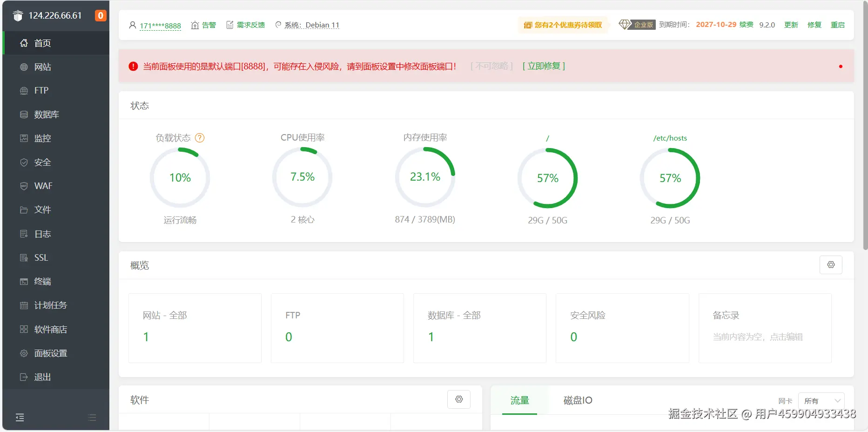
Task: Open the 安全风险 overview card
Action: [622, 328]
